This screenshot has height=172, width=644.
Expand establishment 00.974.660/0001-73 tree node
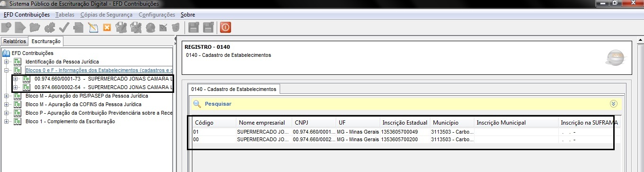[15, 79]
